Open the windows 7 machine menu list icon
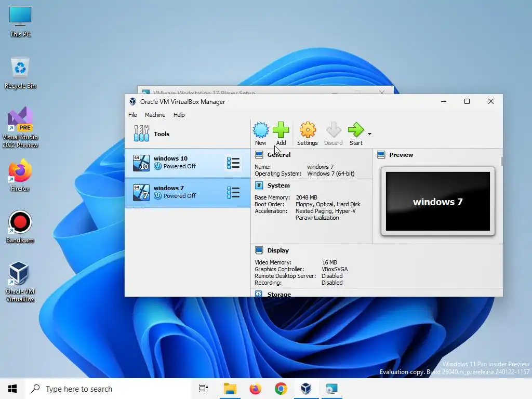This screenshot has height=399, width=532. pyautogui.click(x=233, y=192)
